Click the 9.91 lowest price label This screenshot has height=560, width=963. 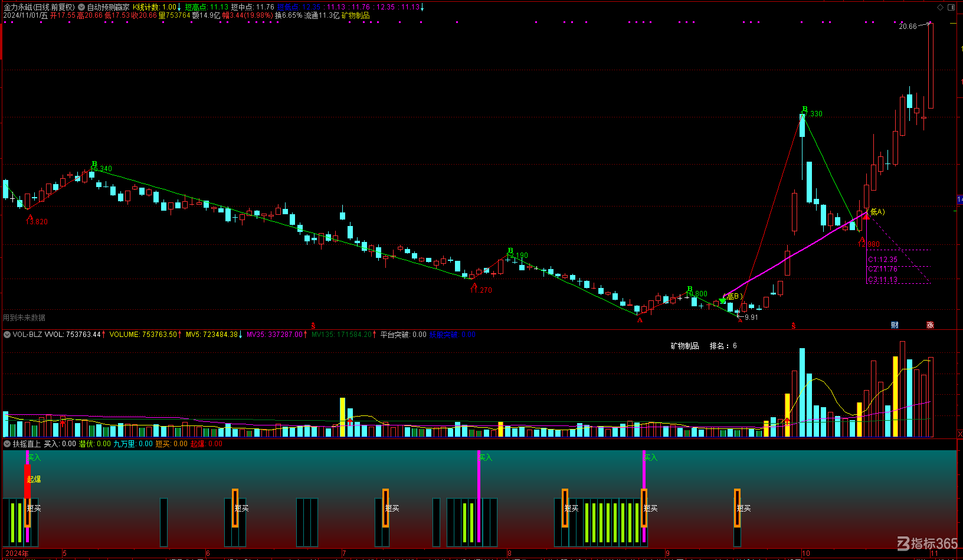(751, 317)
